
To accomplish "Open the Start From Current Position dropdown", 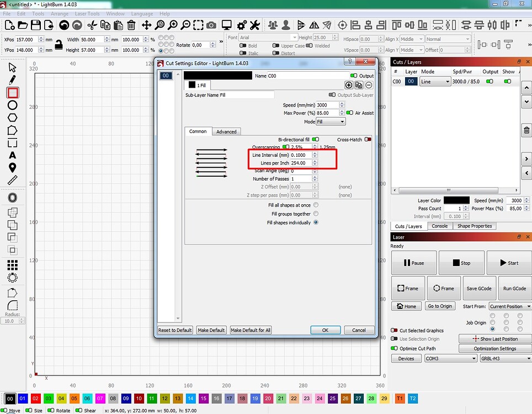I will pyautogui.click(x=510, y=306).
